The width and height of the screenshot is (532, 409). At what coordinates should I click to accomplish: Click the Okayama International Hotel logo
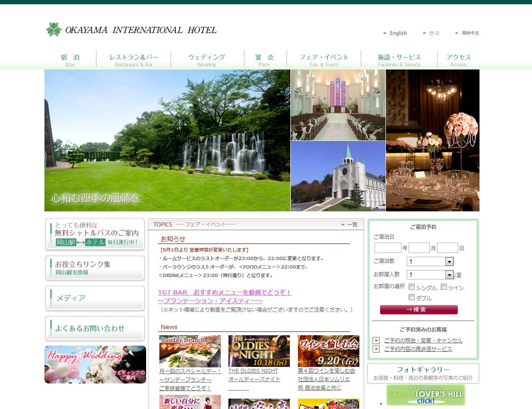(x=131, y=30)
